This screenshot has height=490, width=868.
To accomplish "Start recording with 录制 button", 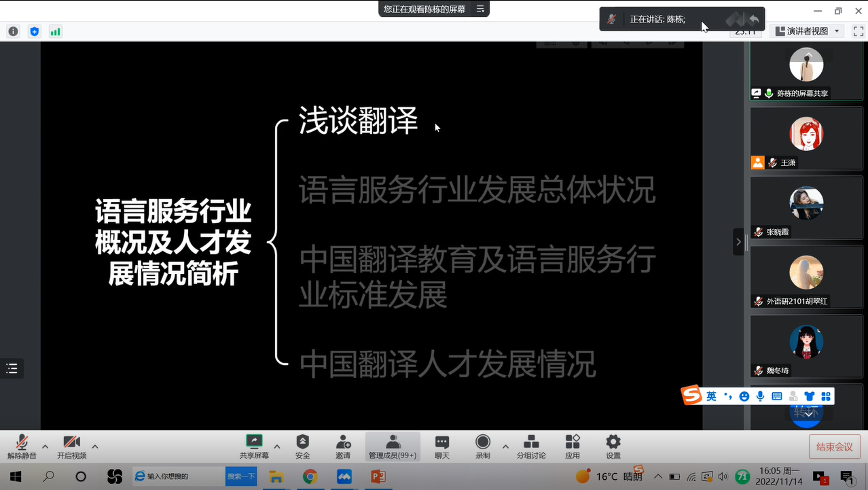I will (483, 447).
